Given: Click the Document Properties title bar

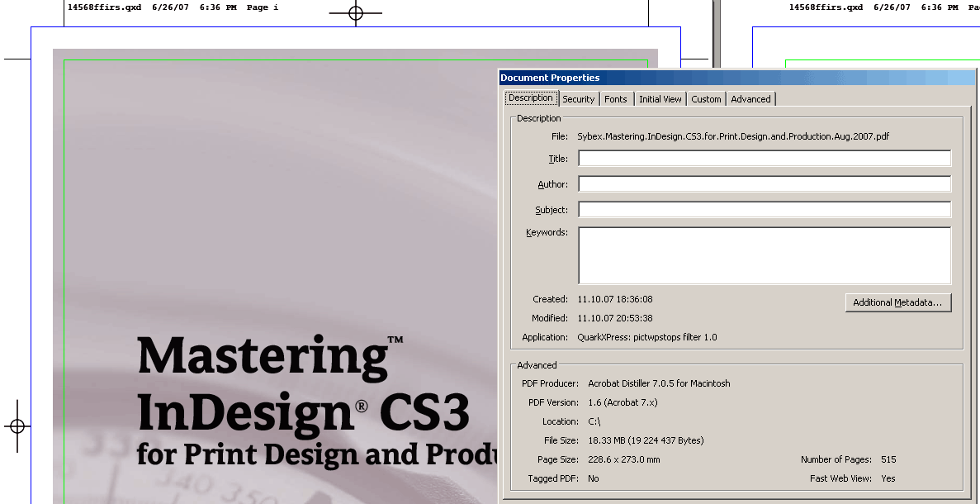Looking at the screenshot, I should (737, 78).
